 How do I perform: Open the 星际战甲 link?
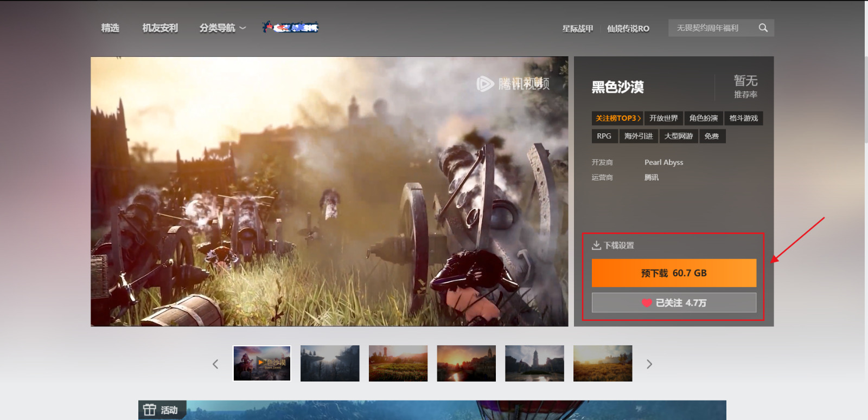click(x=577, y=29)
